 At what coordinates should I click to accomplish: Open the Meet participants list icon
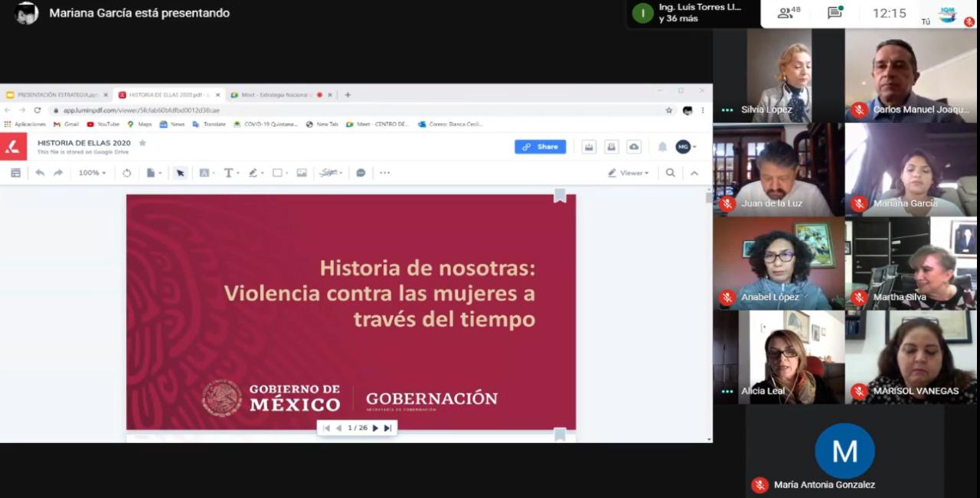click(789, 13)
